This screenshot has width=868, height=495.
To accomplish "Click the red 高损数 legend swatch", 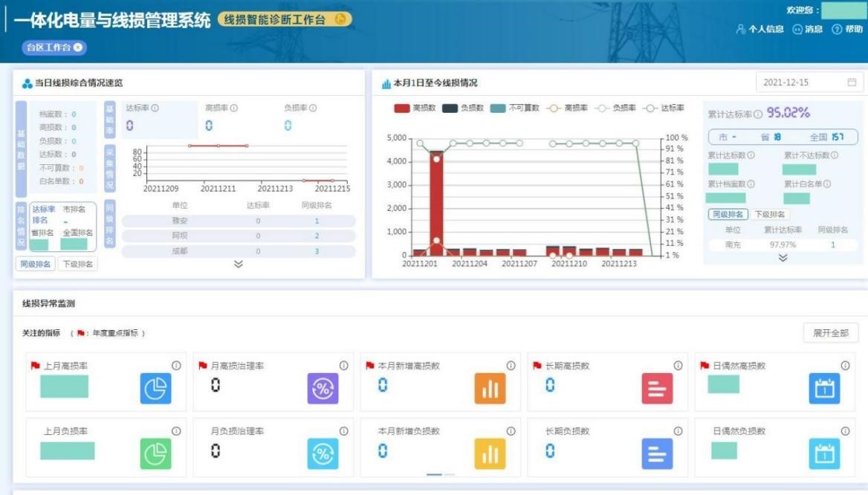I will pyautogui.click(x=402, y=108).
